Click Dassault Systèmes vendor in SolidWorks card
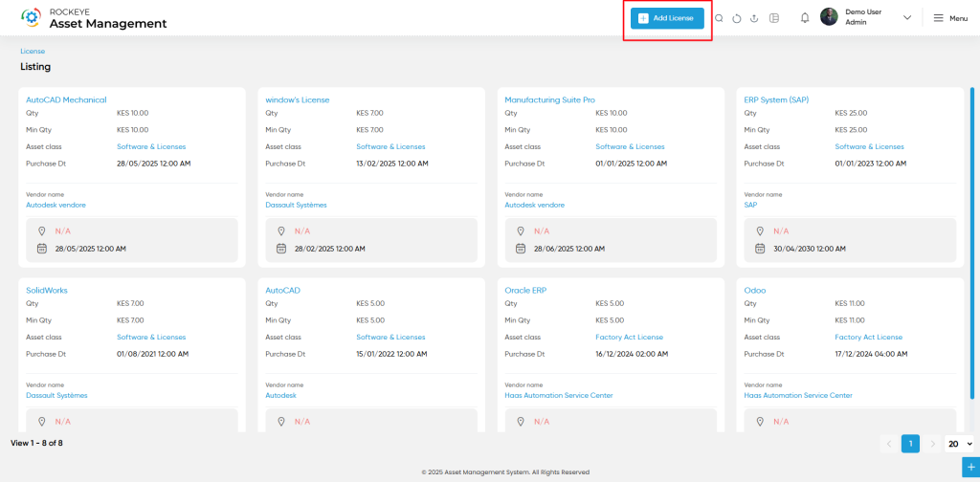The height and width of the screenshot is (482, 980). pyautogui.click(x=56, y=395)
